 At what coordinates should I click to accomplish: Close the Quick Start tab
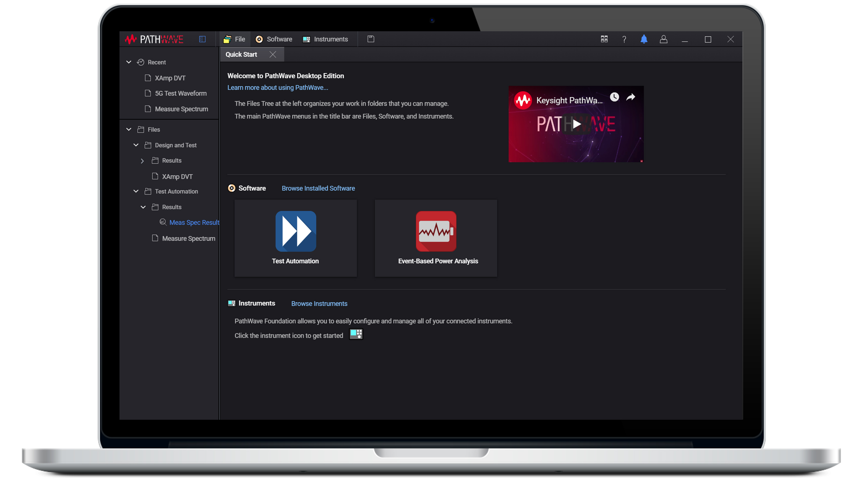coord(272,55)
